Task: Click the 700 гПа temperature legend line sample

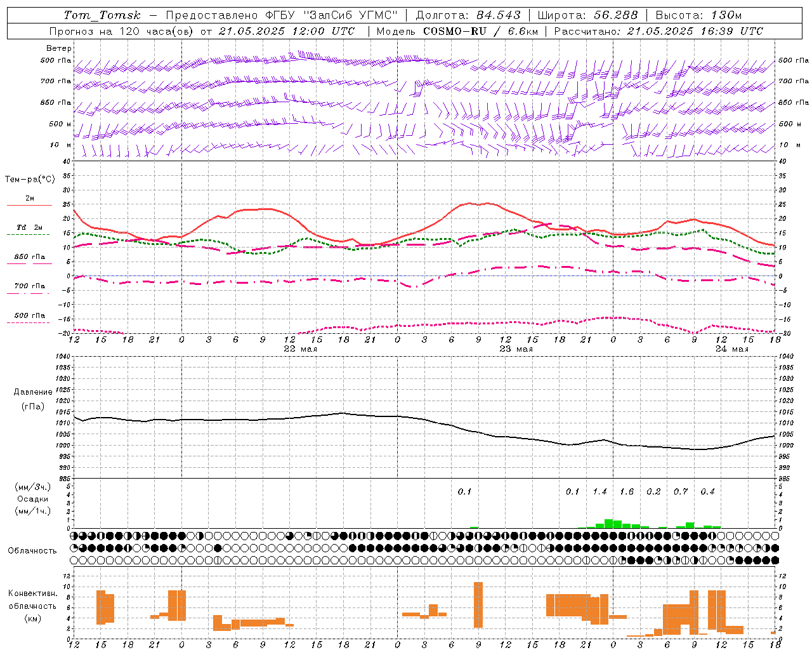Action: [30, 293]
